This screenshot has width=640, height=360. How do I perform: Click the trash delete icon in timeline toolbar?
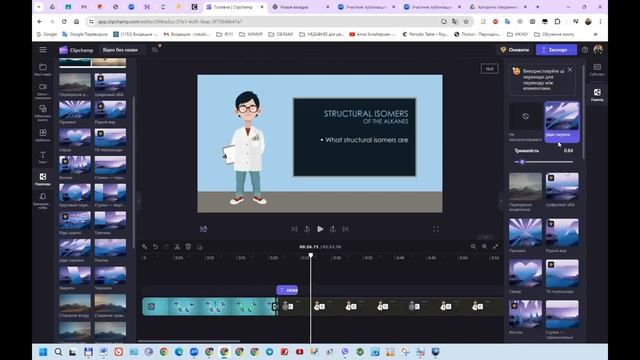[188, 247]
